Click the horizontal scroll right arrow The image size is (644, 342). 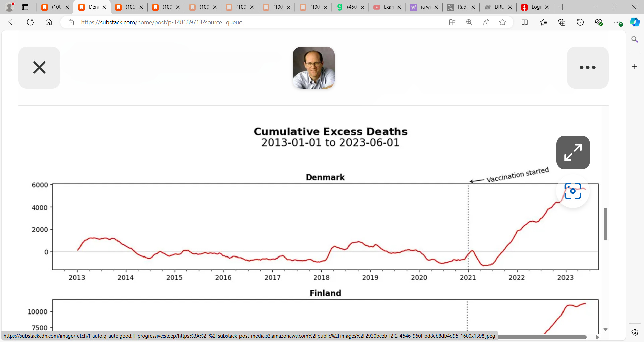click(x=597, y=337)
